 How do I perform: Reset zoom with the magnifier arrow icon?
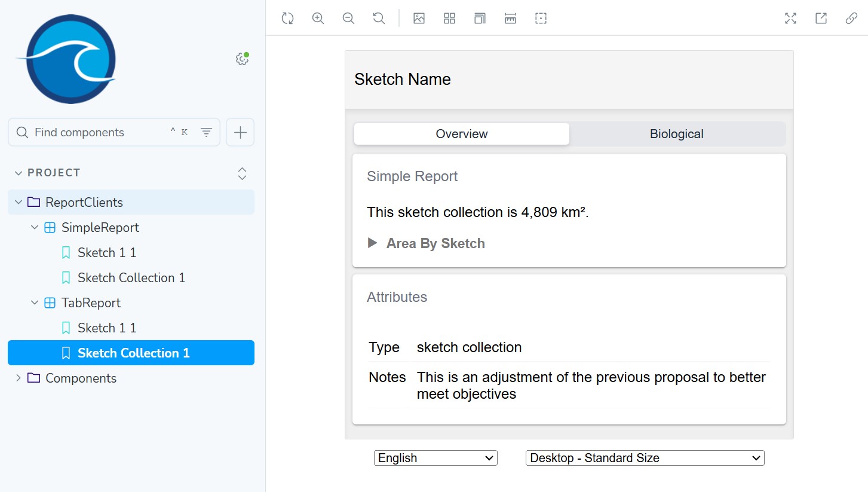pos(379,18)
